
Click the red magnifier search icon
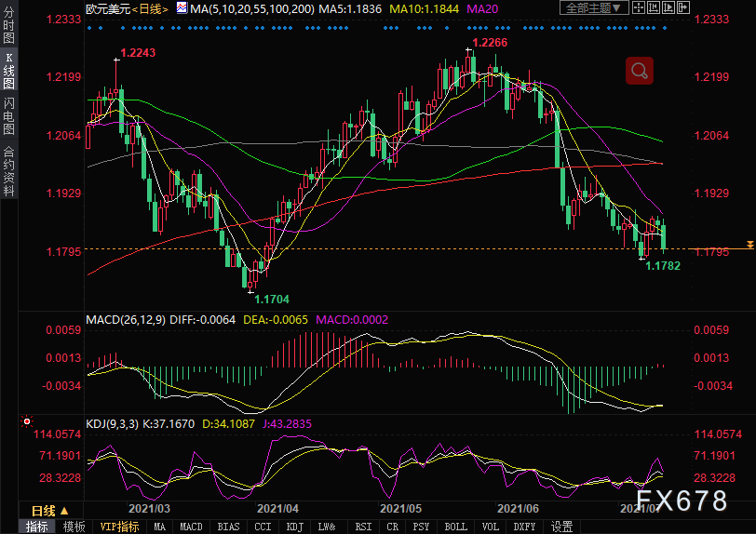640,71
